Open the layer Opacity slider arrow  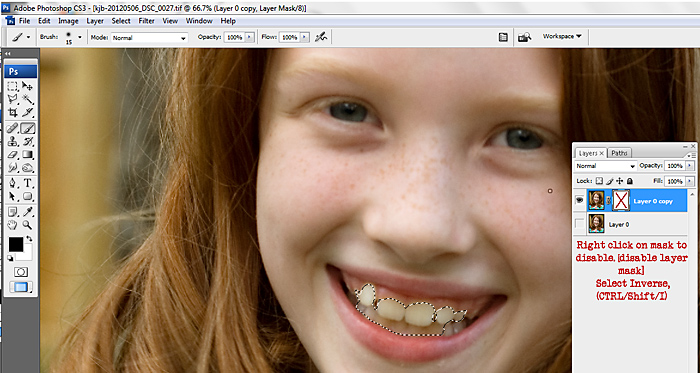click(x=690, y=166)
